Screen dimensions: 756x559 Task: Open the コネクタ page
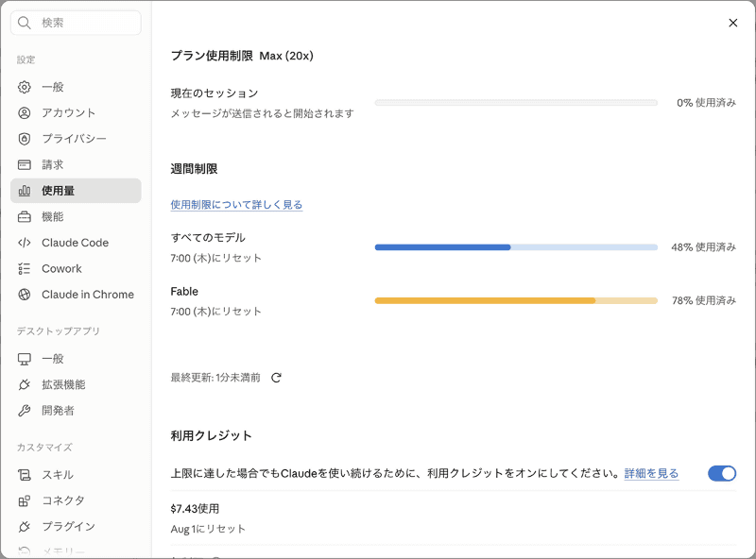pos(76,500)
